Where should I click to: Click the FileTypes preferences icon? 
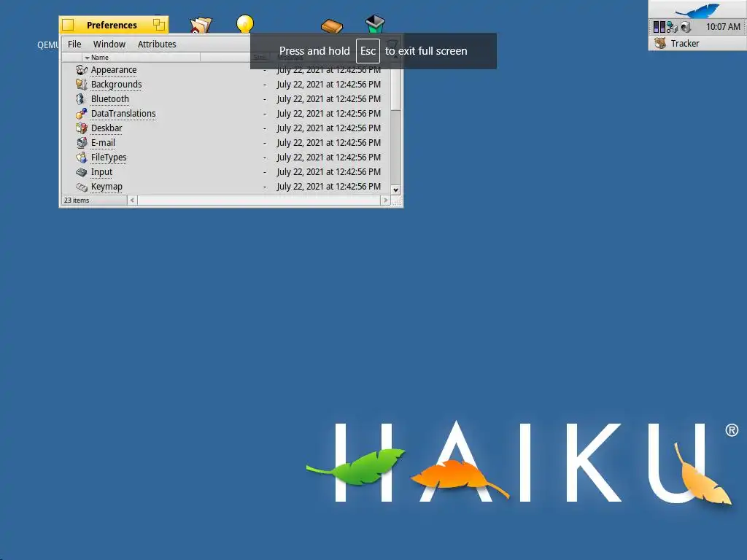[x=82, y=157]
